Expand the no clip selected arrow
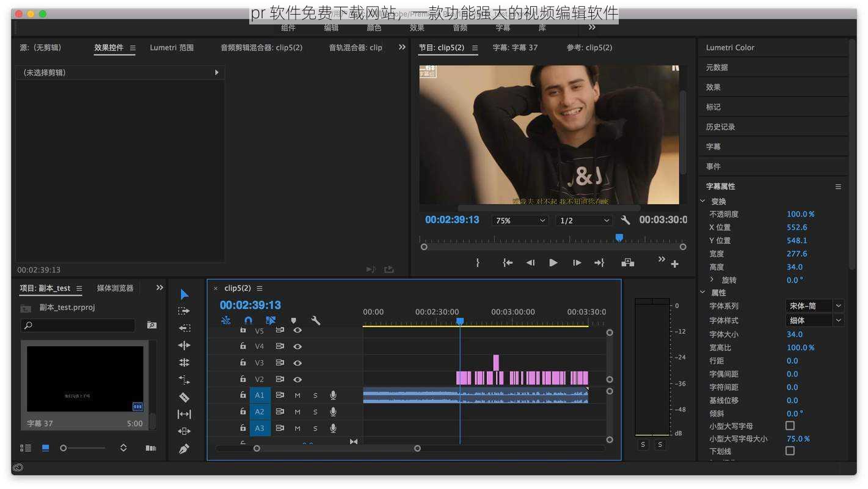Screen dimensions: 868x489 click(x=217, y=72)
